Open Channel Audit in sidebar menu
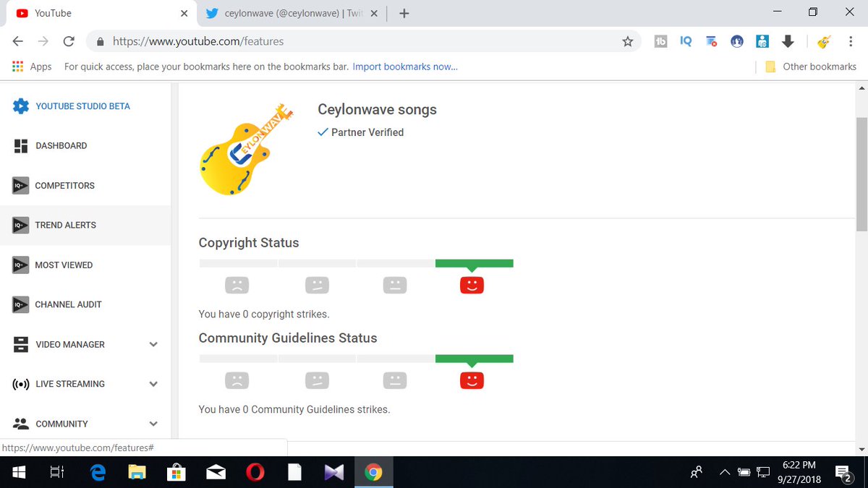The height and width of the screenshot is (488, 868). pyautogui.click(x=85, y=304)
